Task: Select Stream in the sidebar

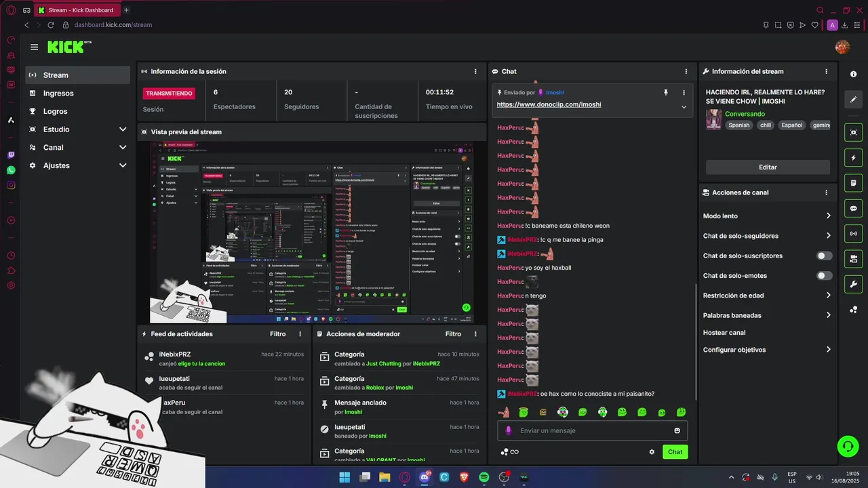Action: click(x=78, y=75)
